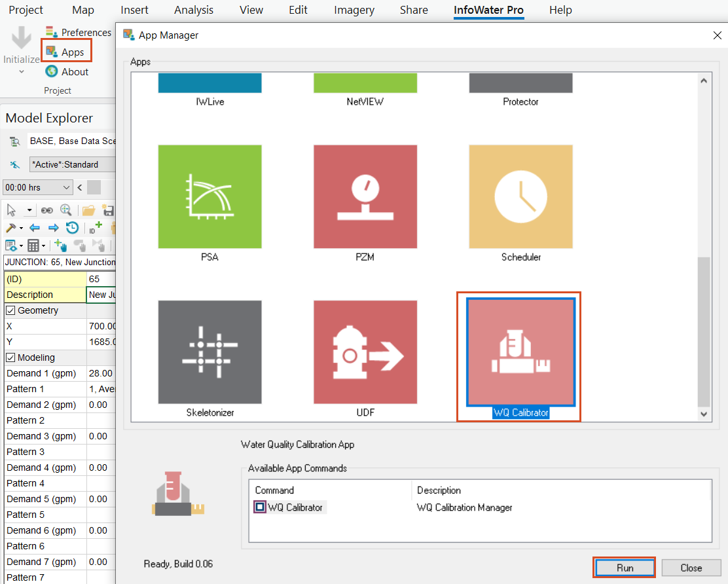Screen dimensions: 728x584
Task: Open the hammer tool dropdown arrow
Action: [21, 228]
